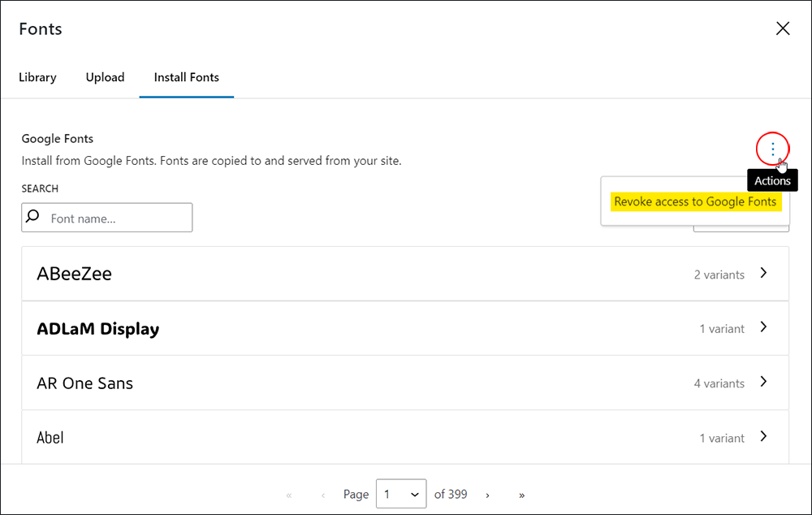Open the ABeeZee font family
Viewport: 812px width, 515px height.
point(405,274)
